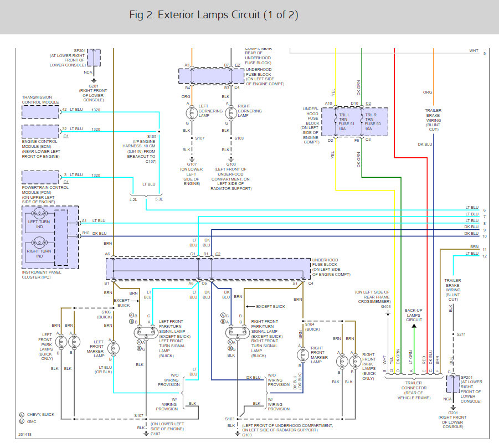Click the diagram number '201418'

[25, 434]
